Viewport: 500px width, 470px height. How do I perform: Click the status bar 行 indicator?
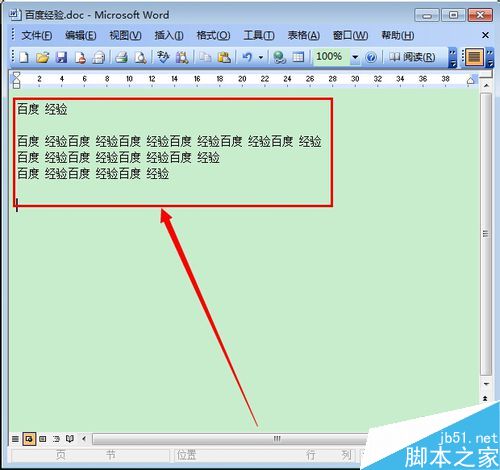pyautogui.click(x=311, y=455)
